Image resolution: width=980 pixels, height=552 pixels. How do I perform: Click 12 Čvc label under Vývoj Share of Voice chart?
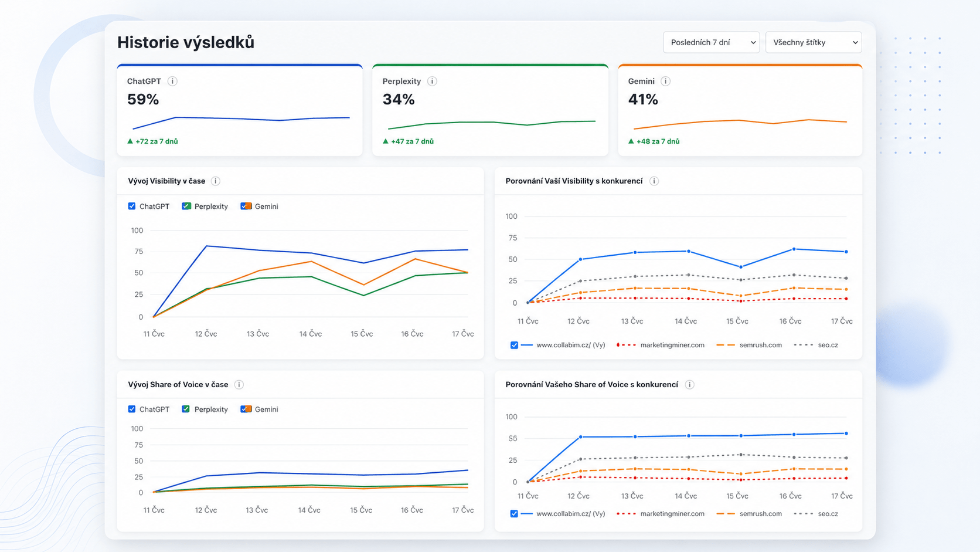pyautogui.click(x=206, y=510)
